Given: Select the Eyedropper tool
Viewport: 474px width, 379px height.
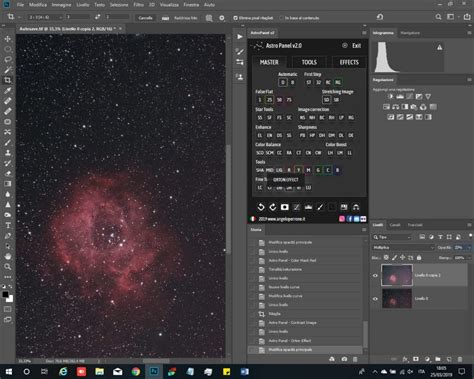Looking at the screenshot, I should click(x=7, y=90).
